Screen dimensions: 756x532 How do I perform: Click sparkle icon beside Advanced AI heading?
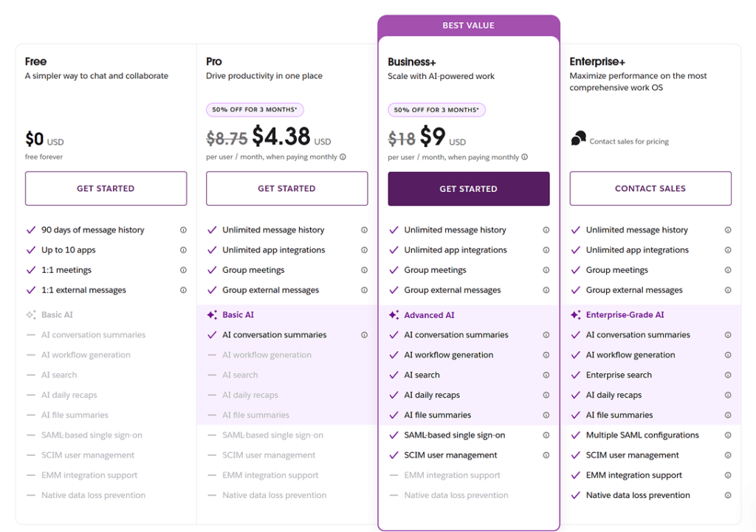394,315
